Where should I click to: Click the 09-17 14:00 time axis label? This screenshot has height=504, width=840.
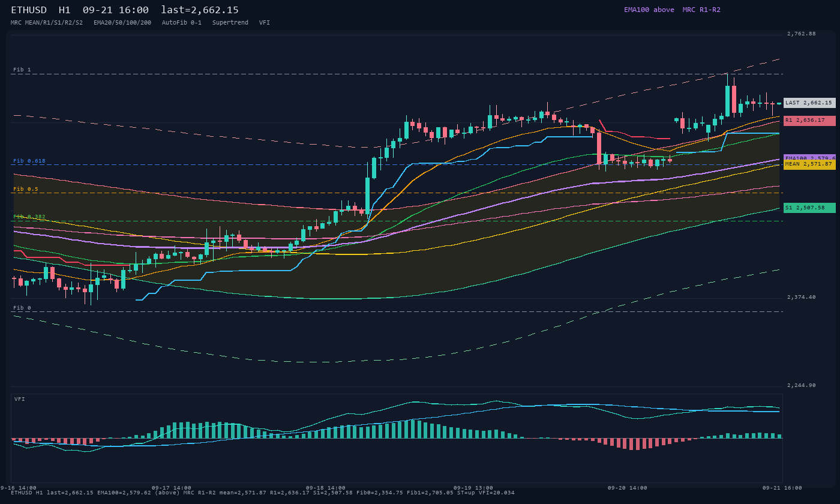[172, 488]
